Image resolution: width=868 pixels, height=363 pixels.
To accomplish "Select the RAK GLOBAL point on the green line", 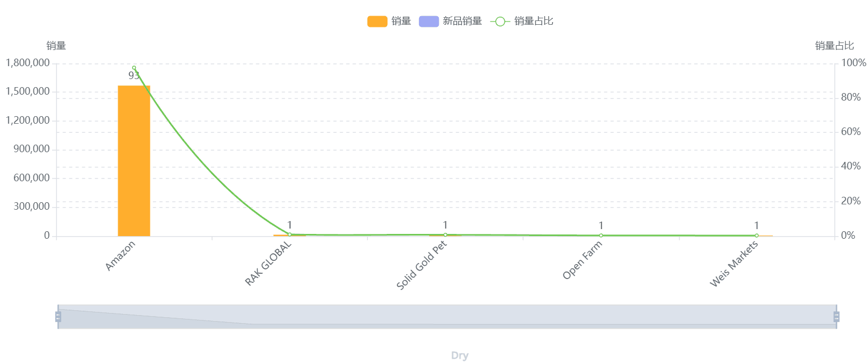I will (x=290, y=234).
